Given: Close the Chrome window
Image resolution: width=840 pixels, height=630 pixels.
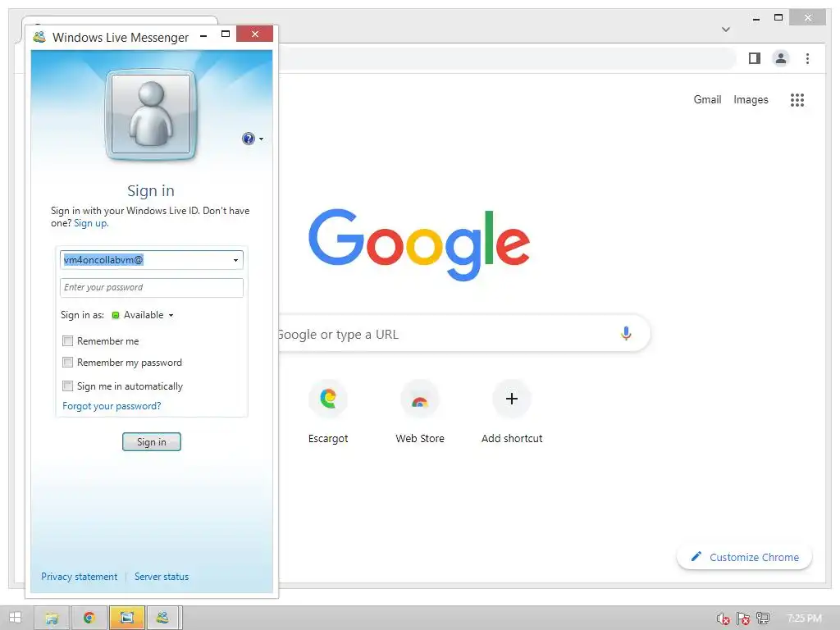Looking at the screenshot, I should tap(808, 18).
